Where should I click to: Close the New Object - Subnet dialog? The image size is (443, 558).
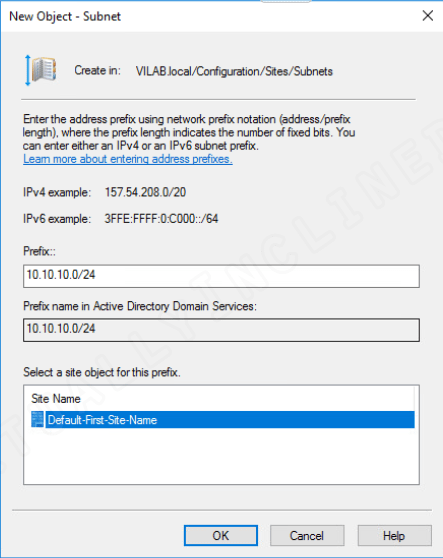click(428, 16)
